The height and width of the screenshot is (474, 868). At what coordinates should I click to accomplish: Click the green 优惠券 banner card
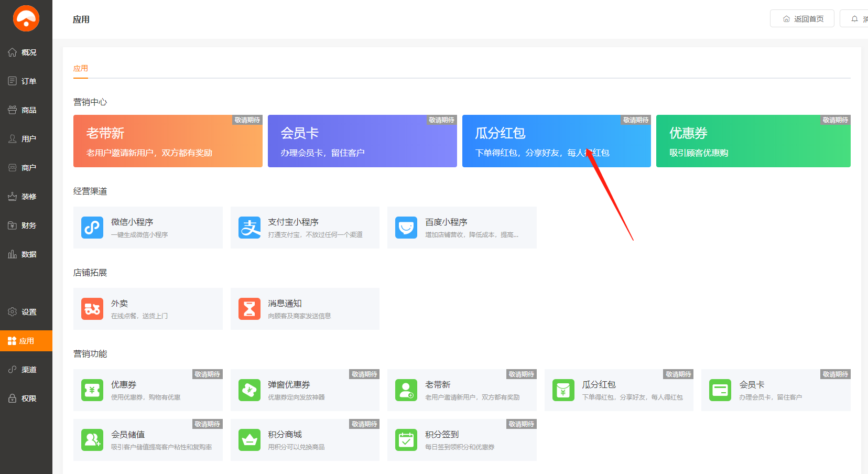[753, 142]
